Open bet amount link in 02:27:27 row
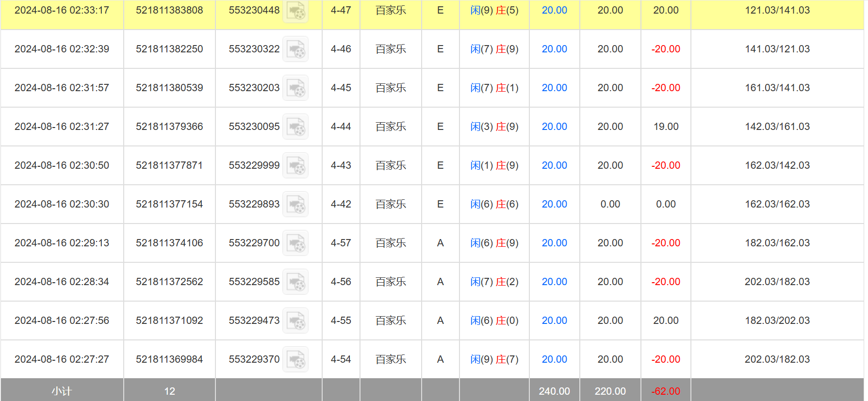 click(x=554, y=359)
